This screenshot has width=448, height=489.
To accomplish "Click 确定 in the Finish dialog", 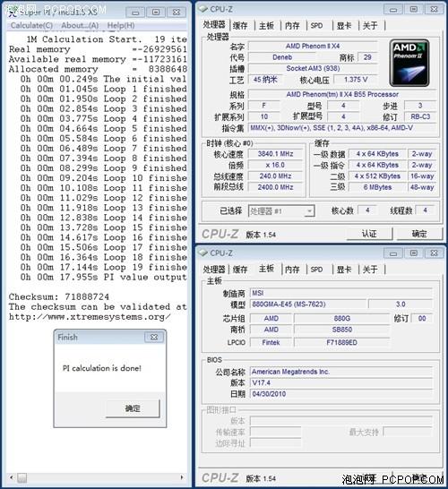I will coord(133,408).
